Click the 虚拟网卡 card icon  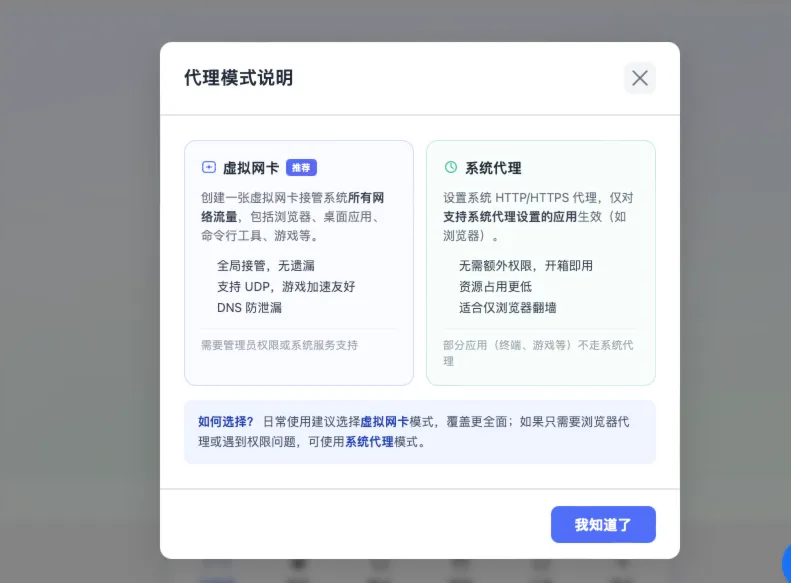[209, 167]
